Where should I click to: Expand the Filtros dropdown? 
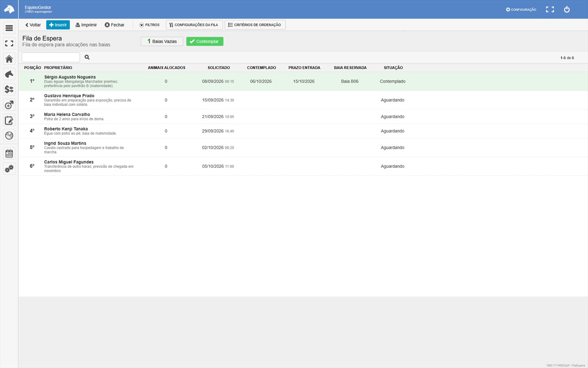[x=149, y=25]
